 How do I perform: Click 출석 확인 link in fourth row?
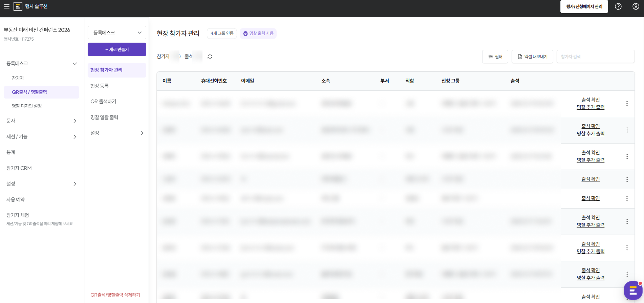tap(591, 179)
